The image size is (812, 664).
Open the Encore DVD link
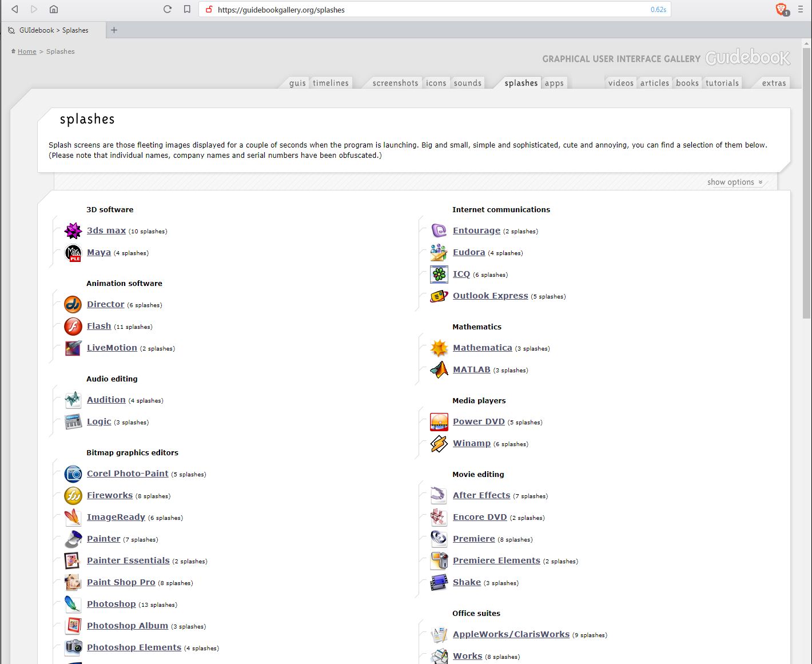[480, 517]
